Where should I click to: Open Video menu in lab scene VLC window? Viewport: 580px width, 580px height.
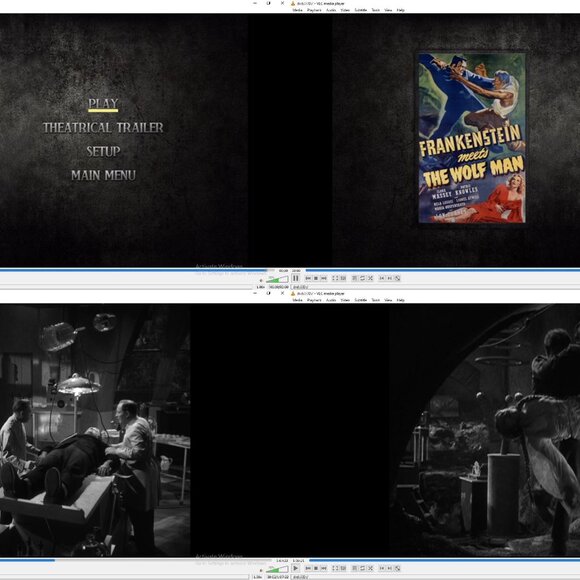pos(345,300)
